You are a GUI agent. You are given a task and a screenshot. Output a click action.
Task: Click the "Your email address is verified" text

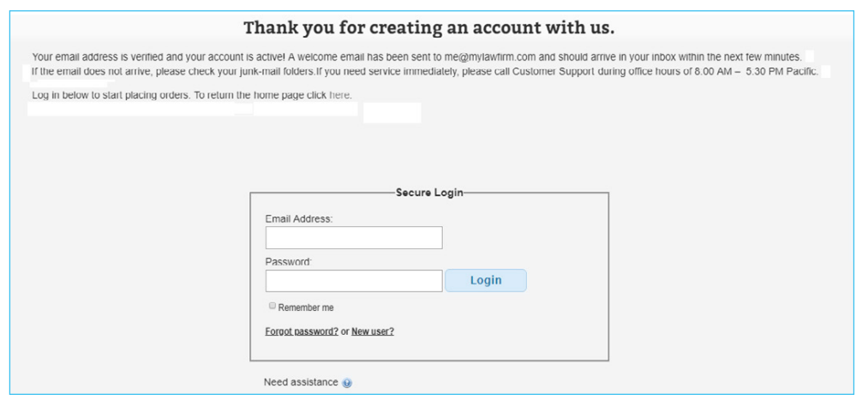(x=96, y=57)
